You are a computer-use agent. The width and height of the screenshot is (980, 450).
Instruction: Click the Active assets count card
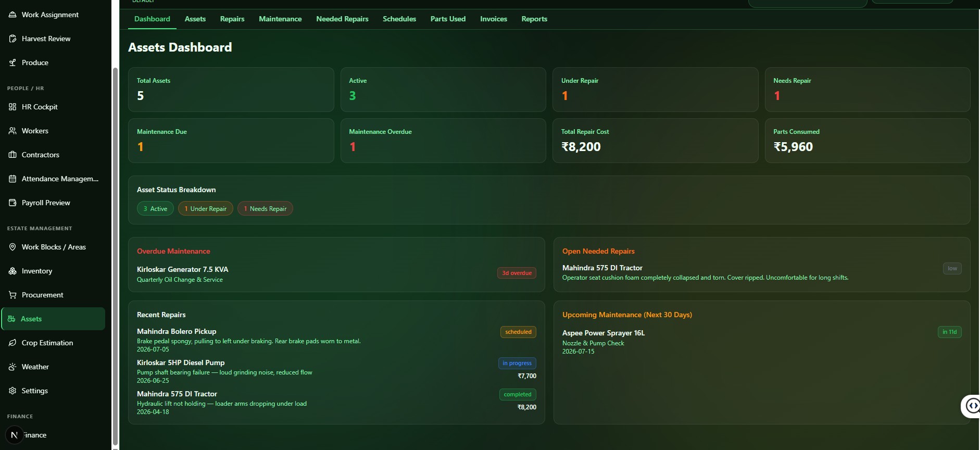(443, 90)
